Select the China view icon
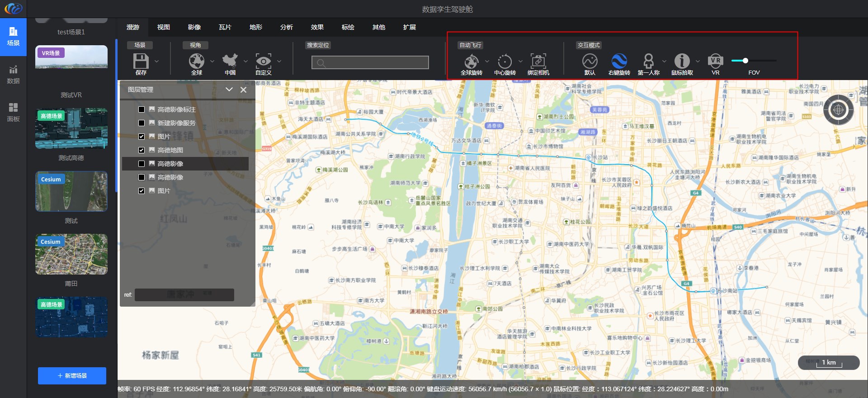Image resolution: width=868 pixels, height=398 pixels. pos(230,62)
